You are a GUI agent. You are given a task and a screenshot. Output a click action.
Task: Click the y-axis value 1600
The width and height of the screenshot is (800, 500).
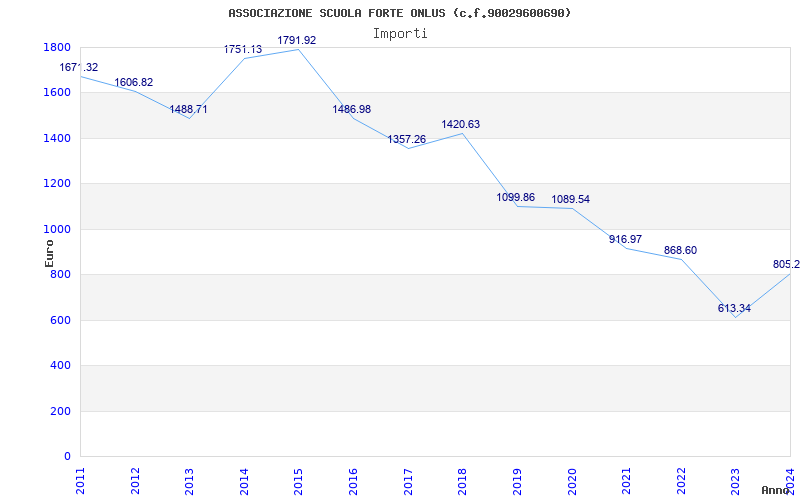point(57,93)
